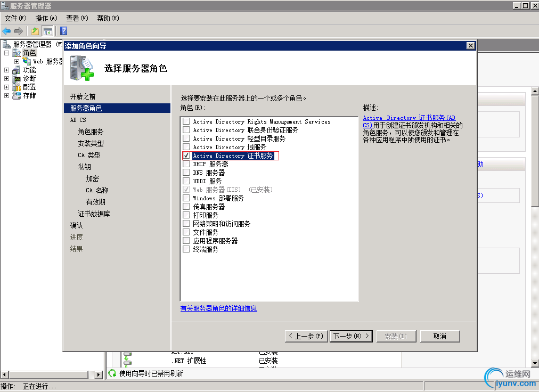Open the 操作 menu
This screenshot has height=392, width=539.
[x=46, y=18]
